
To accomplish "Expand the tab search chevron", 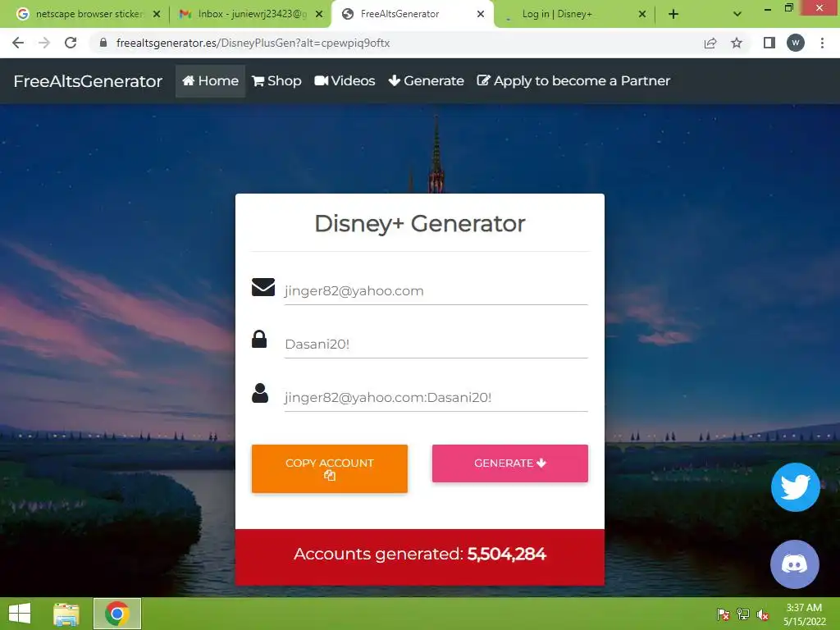I will pyautogui.click(x=737, y=15).
